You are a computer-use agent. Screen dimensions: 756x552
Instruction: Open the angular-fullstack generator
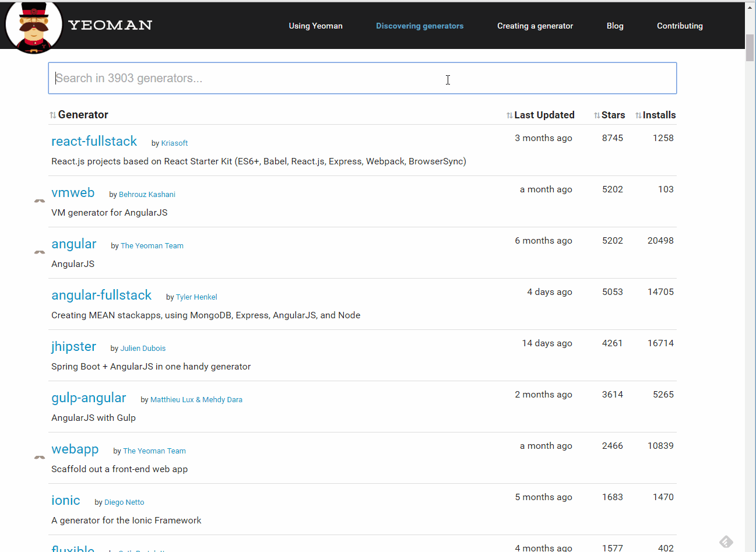(101, 295)
